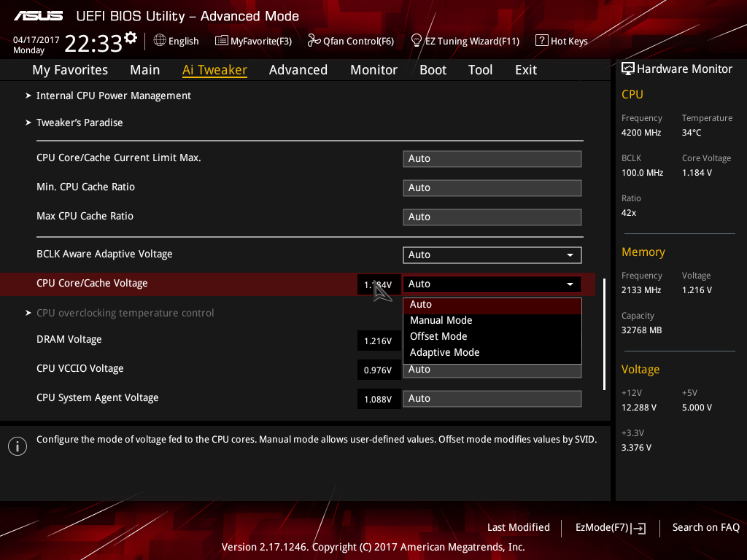Click the BCLK Aware Adaptive Voltage label
The image size is (747, 560).
pyautogui.click(x=104, y=254)
